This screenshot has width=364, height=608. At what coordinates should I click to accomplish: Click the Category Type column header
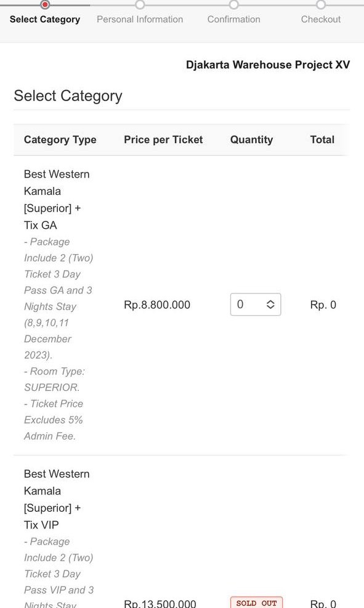[x=60, y=139]
